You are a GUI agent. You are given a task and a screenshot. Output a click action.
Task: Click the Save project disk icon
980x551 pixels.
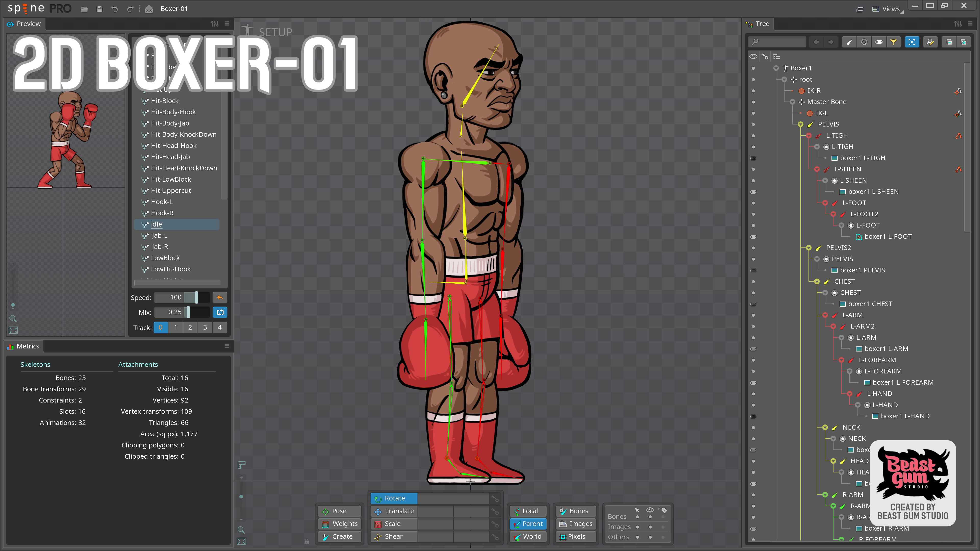pos(99,9)
